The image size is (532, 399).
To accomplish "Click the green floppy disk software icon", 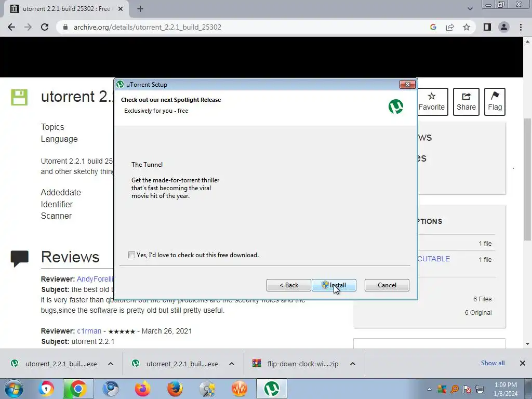I will 19,97.
